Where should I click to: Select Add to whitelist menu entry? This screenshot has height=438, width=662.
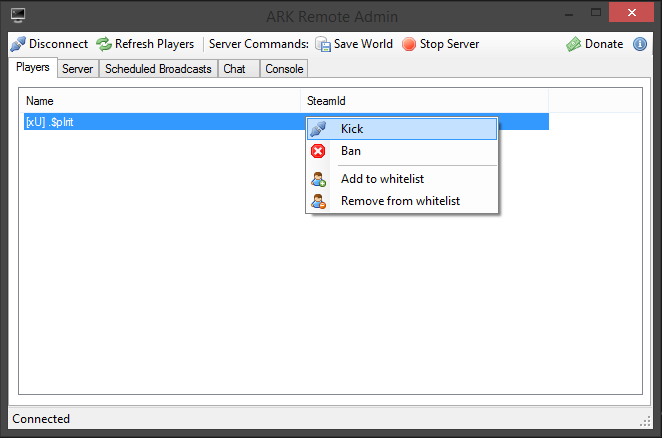[x=402, y=179]
